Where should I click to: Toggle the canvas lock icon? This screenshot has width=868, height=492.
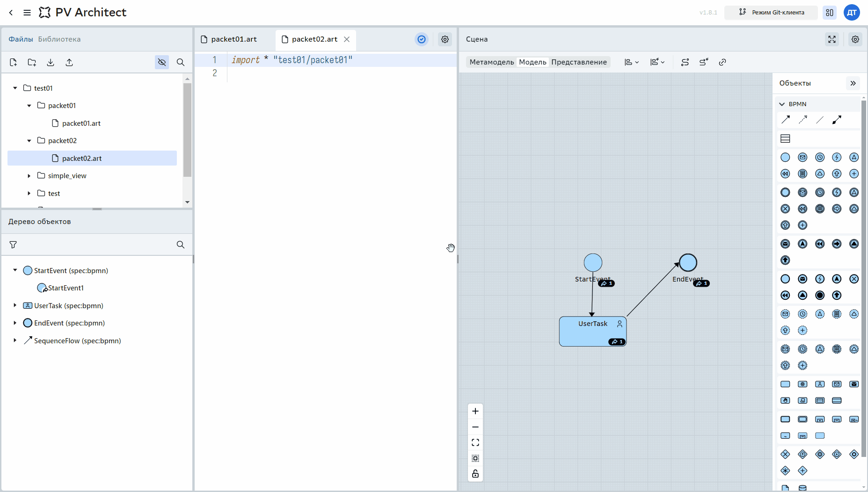475,474
